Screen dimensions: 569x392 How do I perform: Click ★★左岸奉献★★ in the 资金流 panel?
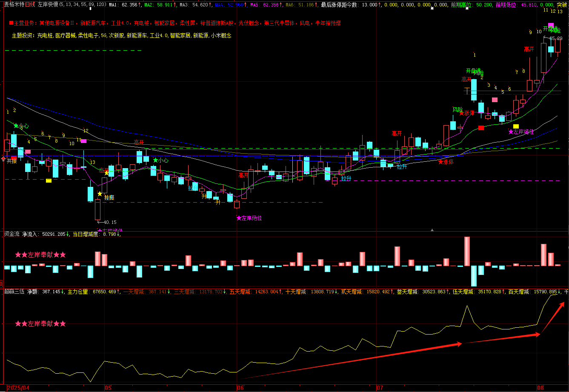tap(40, 255)
